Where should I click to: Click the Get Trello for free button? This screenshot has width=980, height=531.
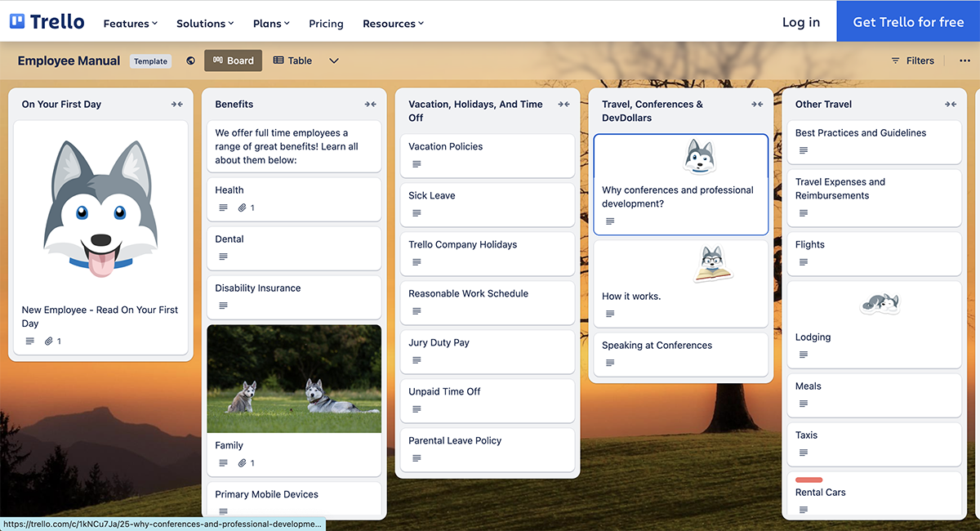(908, 22)
